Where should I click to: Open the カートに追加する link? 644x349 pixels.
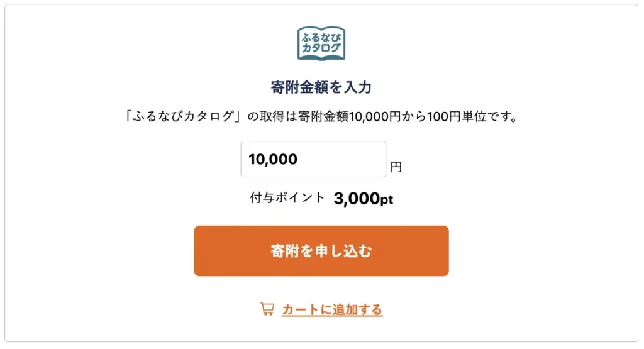pos(331,309)
